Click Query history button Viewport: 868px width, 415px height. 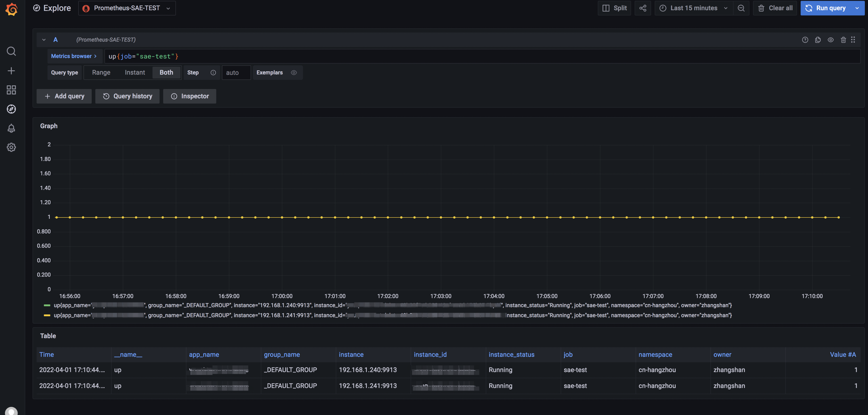pos(127,96)
